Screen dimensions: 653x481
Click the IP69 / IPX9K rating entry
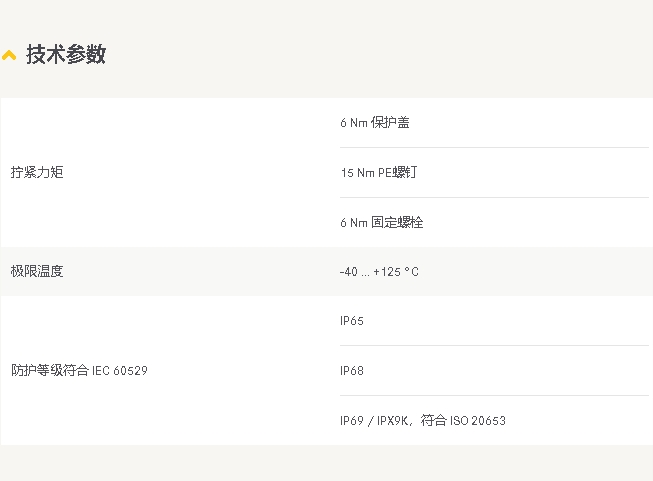[375, 421]
